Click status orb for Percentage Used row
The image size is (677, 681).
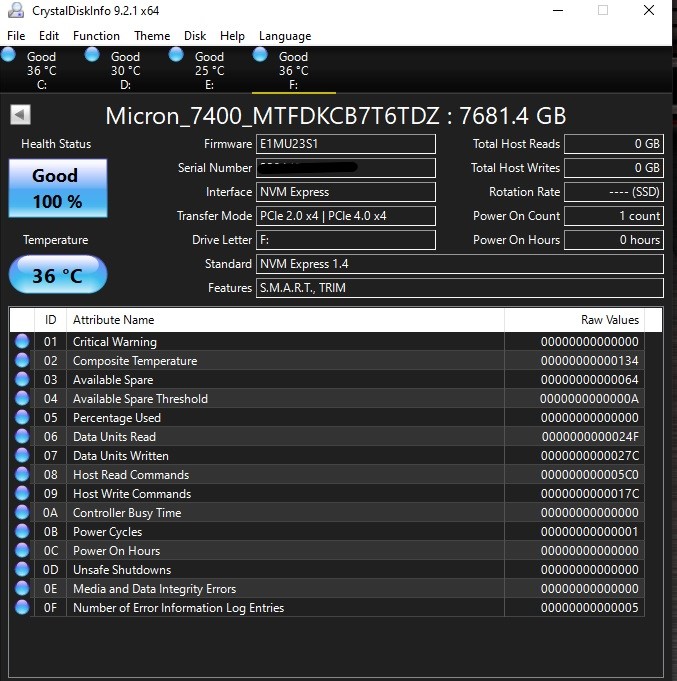tap(22, 417)
